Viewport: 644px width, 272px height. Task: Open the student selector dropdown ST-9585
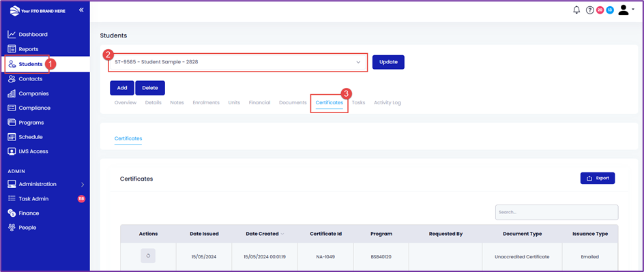[238, 62]
